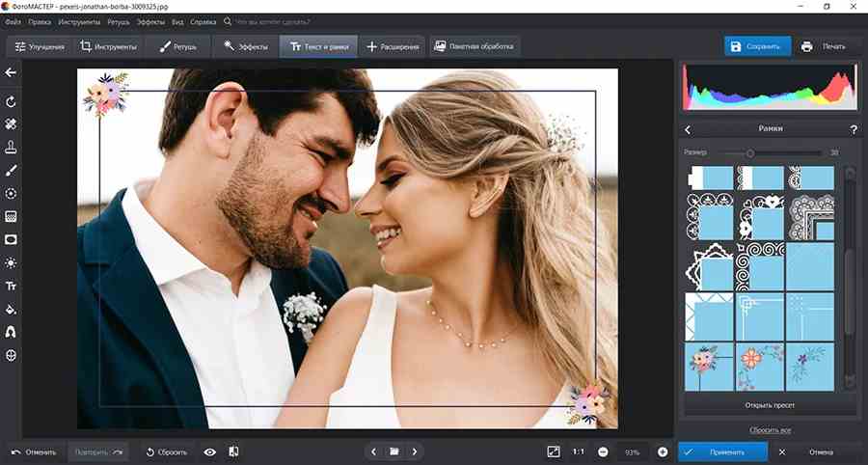Screen dimensions: 868x465
Task: Go to the next photo arrow
Action: click(x=415, y=451)
